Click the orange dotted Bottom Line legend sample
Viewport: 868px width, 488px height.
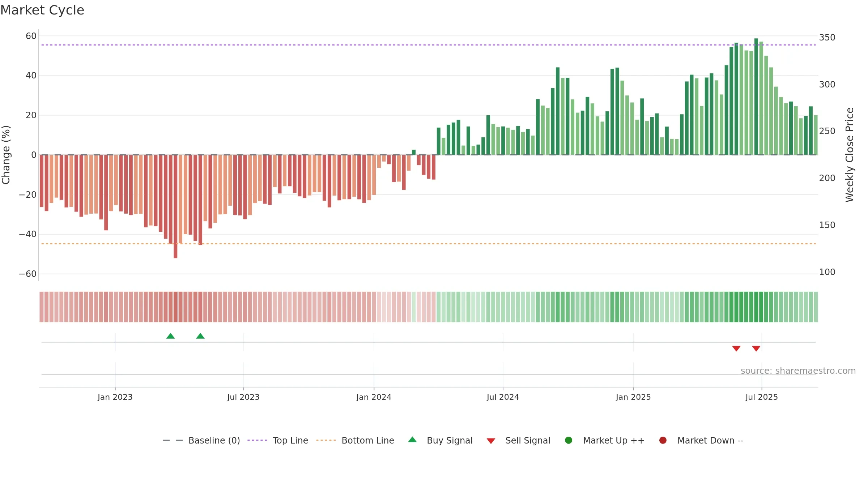(x=326, y=440)
